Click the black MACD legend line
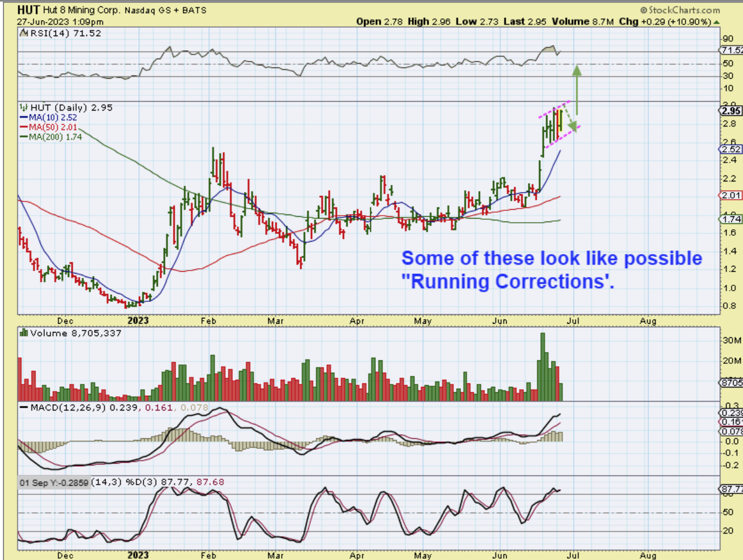The image size is (743, 560). click(24, 408)
